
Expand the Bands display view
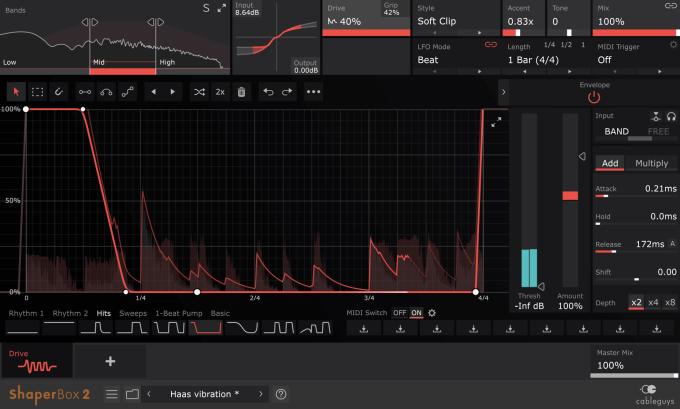(222, 8)
